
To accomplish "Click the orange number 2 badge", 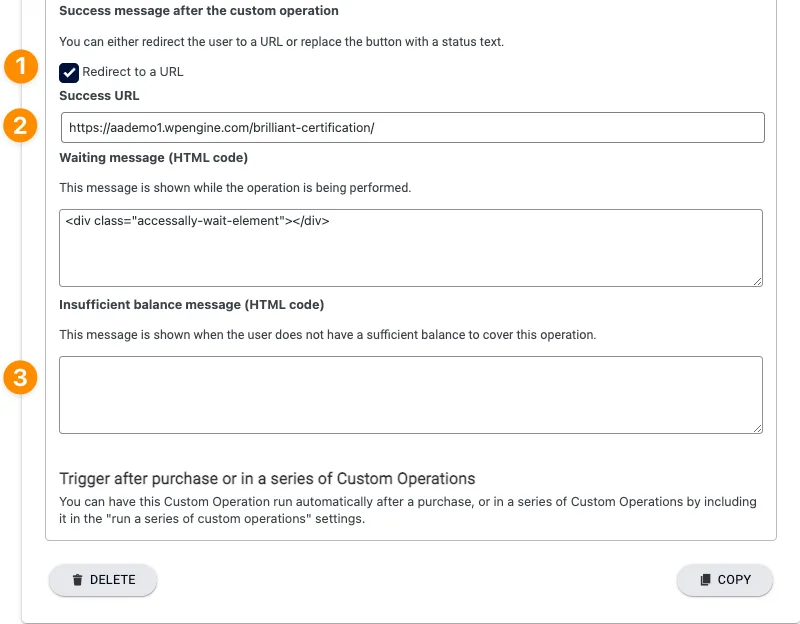I will (21, 126).
